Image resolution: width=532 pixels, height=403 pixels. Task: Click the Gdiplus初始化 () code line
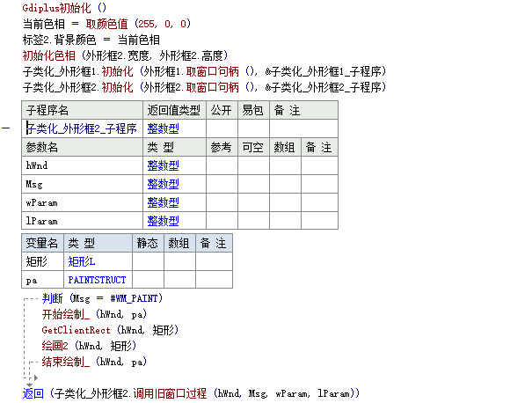click(x=64, y=8)
